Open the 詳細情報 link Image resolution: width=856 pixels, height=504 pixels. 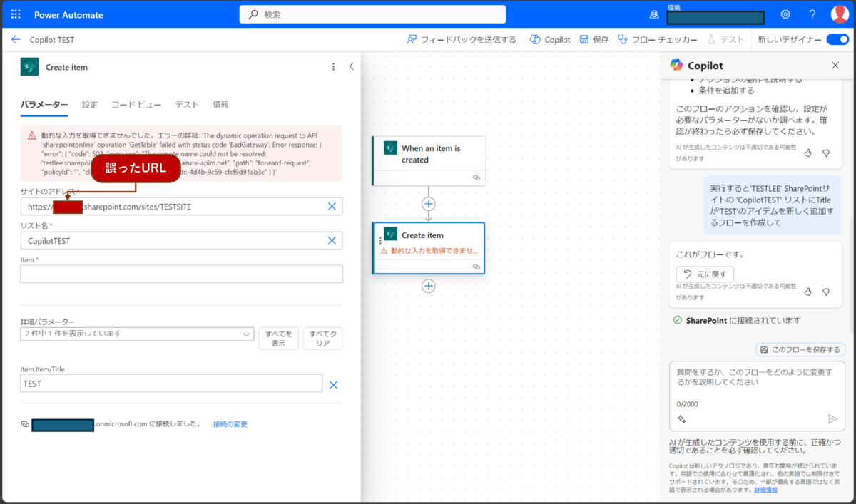pos(765,490)
